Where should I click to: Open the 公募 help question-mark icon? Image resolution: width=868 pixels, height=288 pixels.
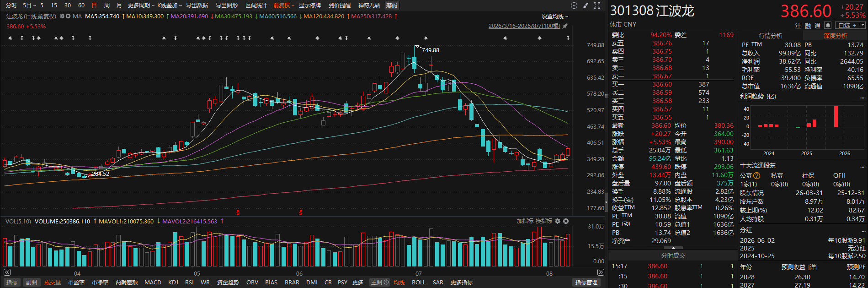(x=756, y=175)
